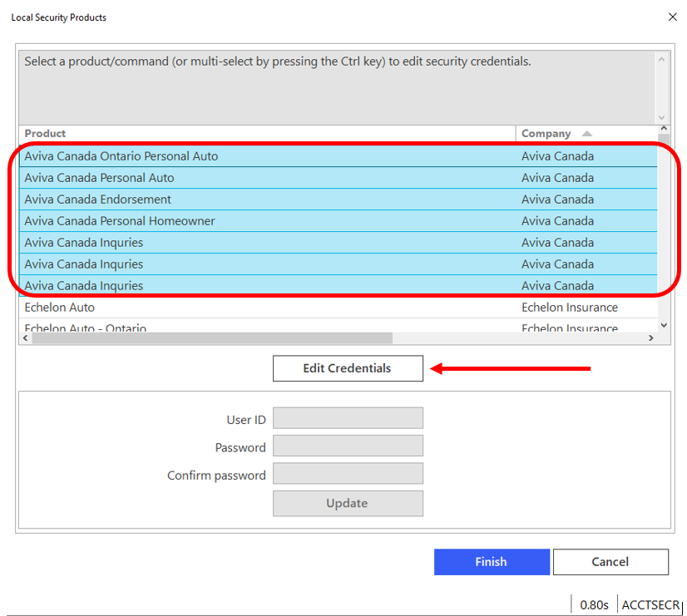Click right arrow of horizontal scrollbar
687x616 pixels.
[x=651, y=338]
